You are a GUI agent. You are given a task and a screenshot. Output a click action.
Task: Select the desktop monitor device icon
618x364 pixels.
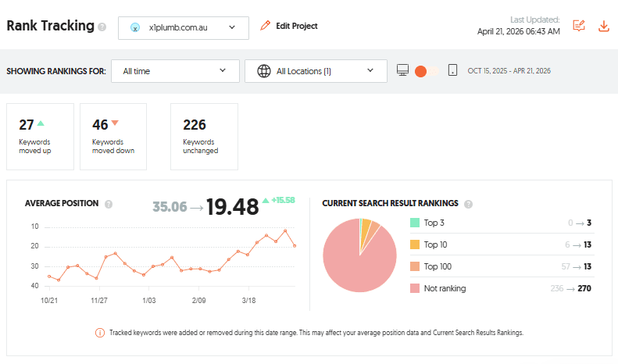[402, 70]
